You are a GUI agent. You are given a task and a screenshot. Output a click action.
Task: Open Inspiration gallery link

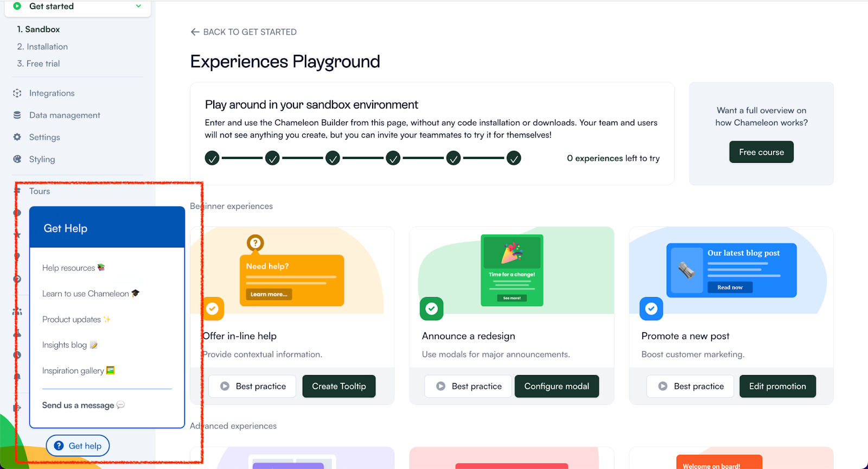[78, 371]
